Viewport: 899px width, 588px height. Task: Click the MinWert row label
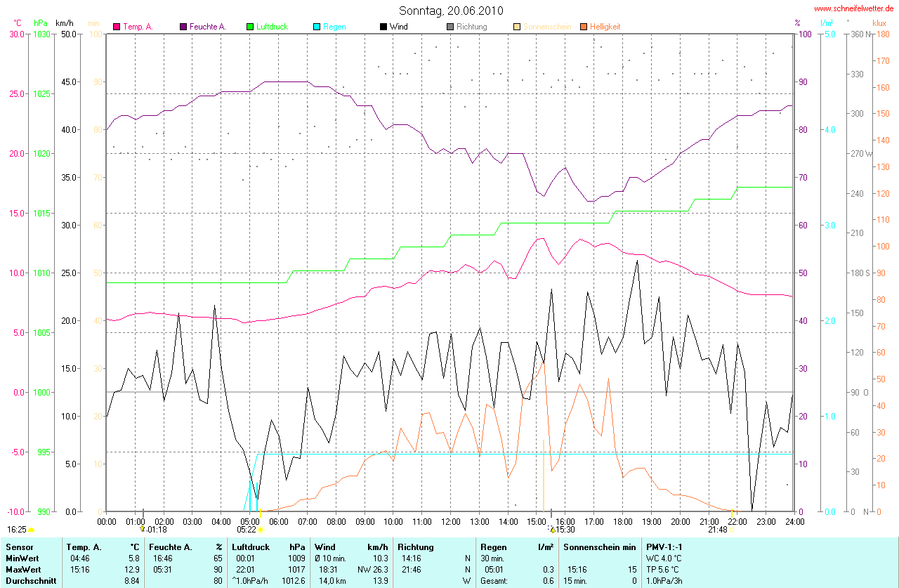[22, 558]
